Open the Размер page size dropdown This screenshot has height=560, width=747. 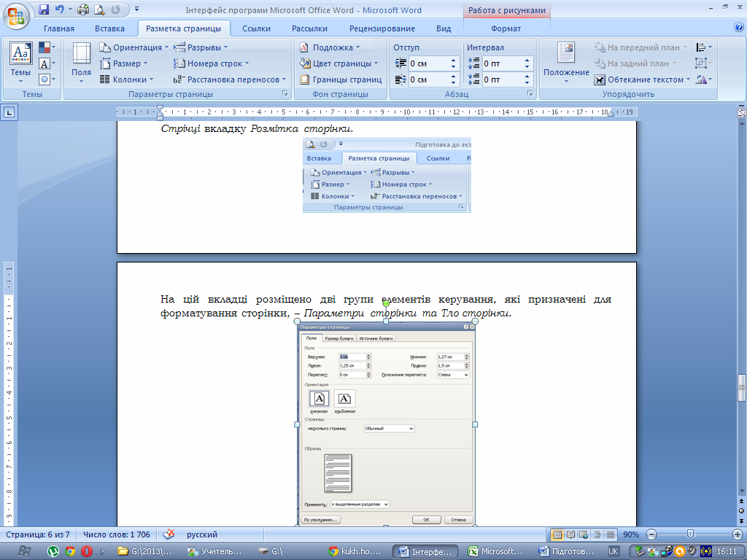124,63
